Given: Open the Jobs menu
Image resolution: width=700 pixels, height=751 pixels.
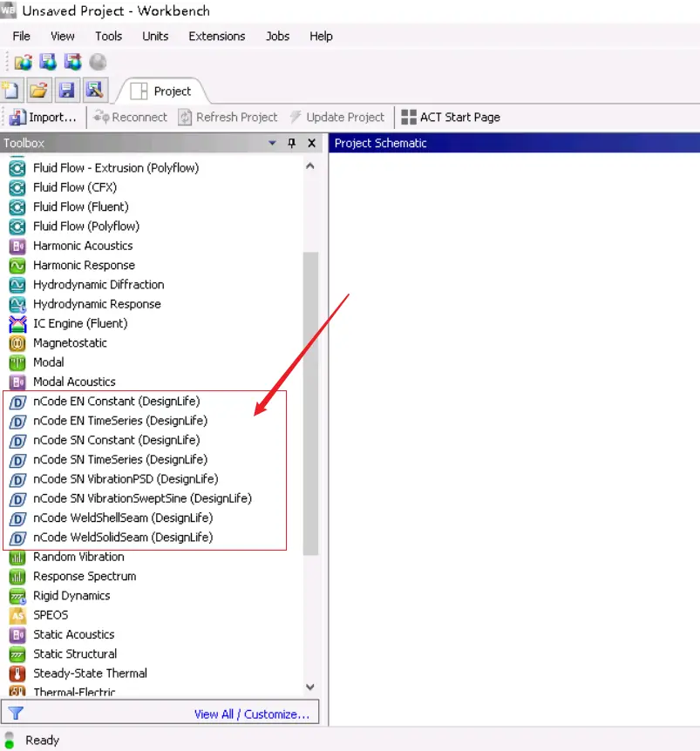Looking at the screenshot, I should (277, 37).
